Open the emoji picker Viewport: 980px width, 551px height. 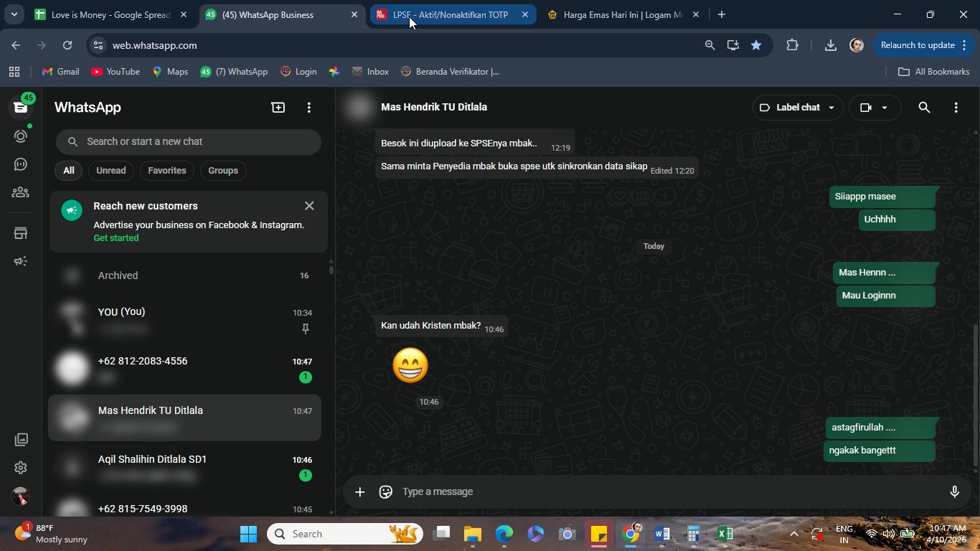[386, 491]
